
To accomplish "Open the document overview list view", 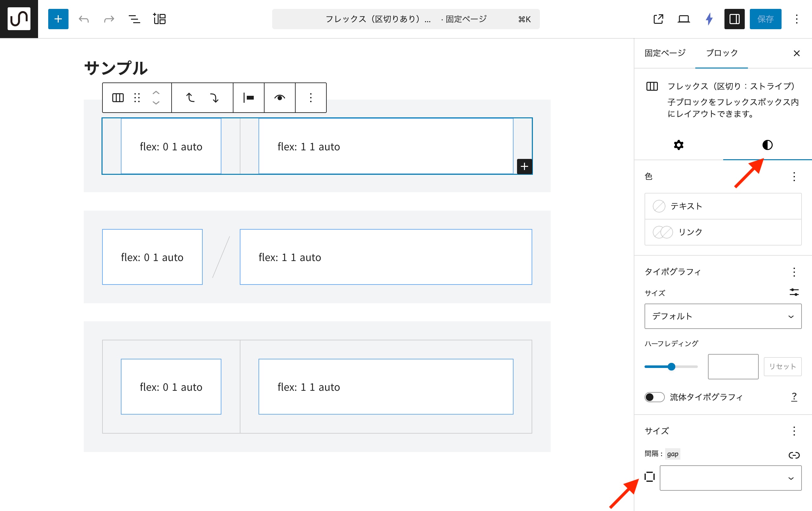I will click(x=134, y=19).
